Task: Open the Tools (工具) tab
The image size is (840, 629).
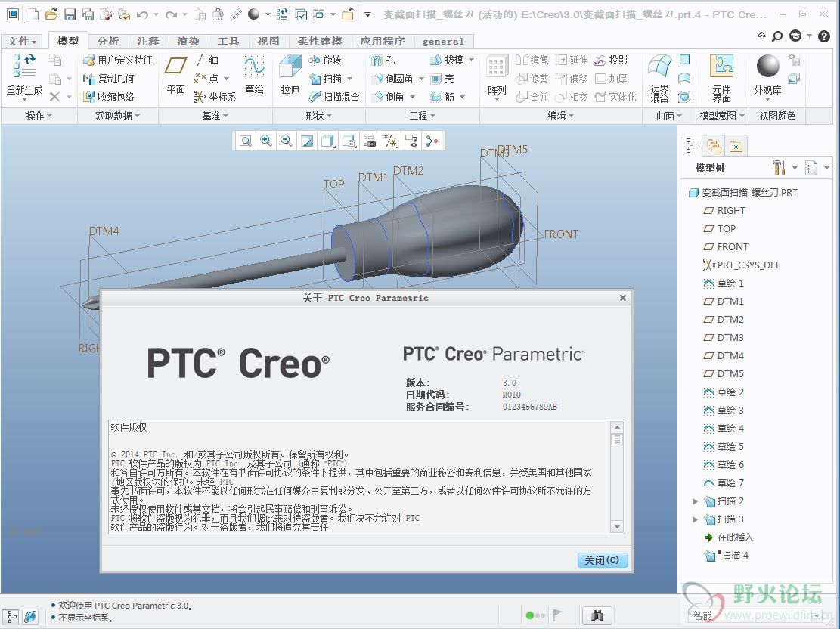Action: 228,42
